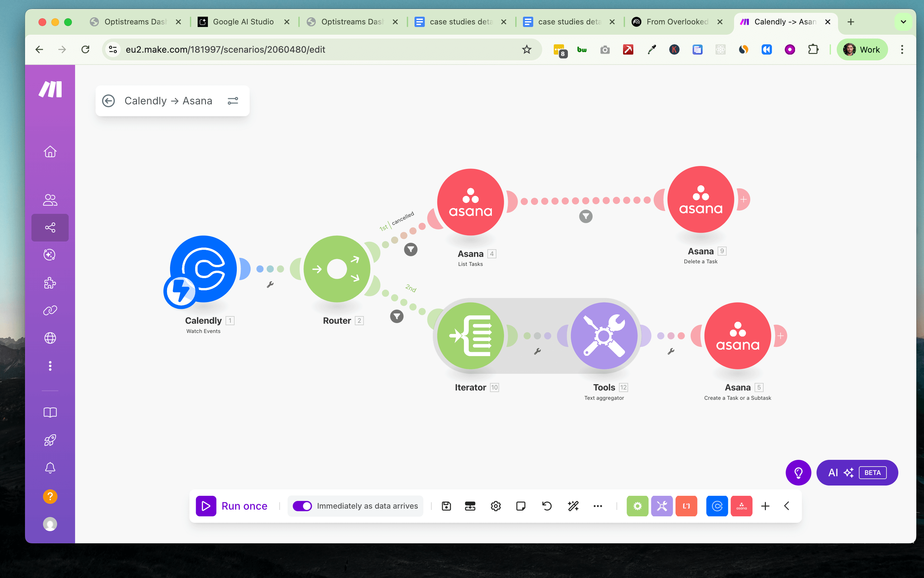This screenshot has width=924, height=578.
Task: Add a favorite with the plus icon
Action: (x=765, y=506)
